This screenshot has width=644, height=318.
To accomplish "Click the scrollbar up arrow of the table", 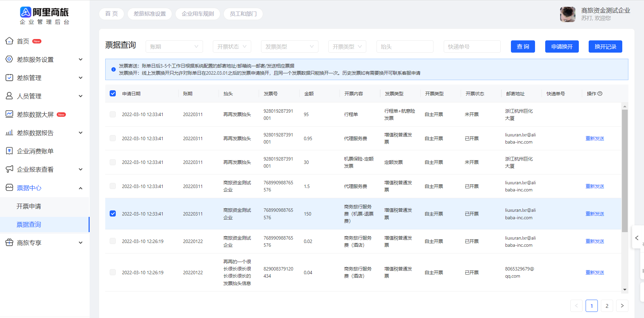I will [625, 107].
